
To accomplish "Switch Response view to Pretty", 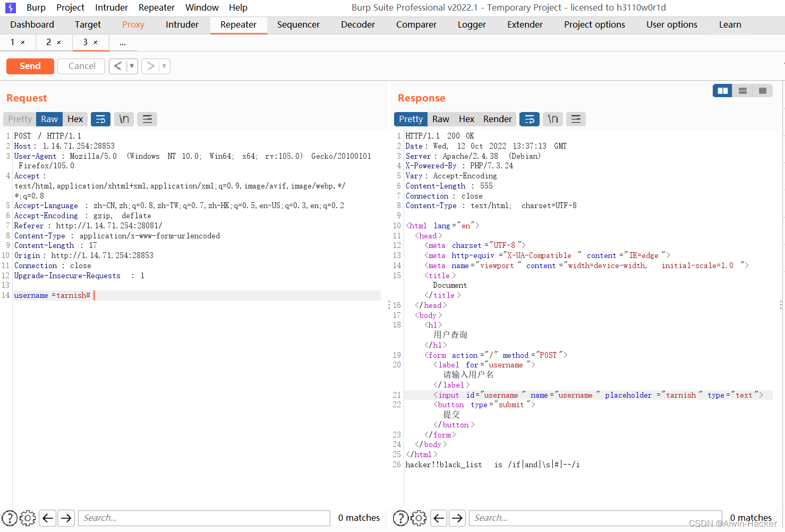I will tap(411, 119).
